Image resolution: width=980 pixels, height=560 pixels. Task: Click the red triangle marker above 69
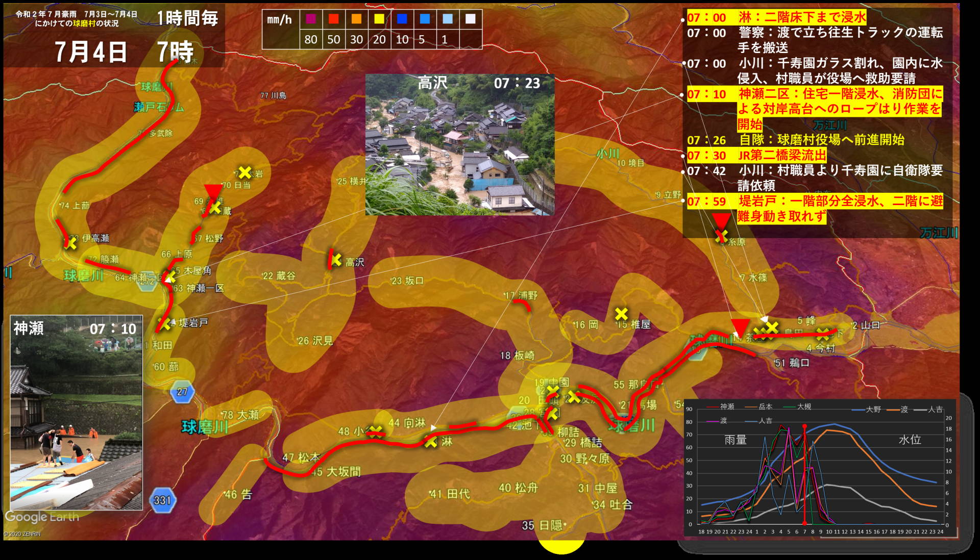click(213, 192)
